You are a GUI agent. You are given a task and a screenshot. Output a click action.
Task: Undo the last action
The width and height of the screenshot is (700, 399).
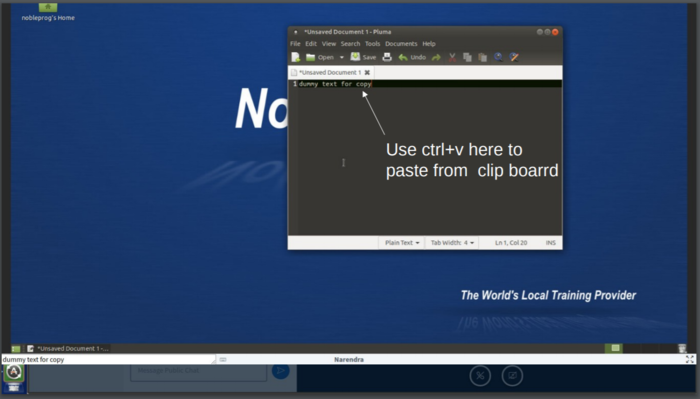pos(412,57)
